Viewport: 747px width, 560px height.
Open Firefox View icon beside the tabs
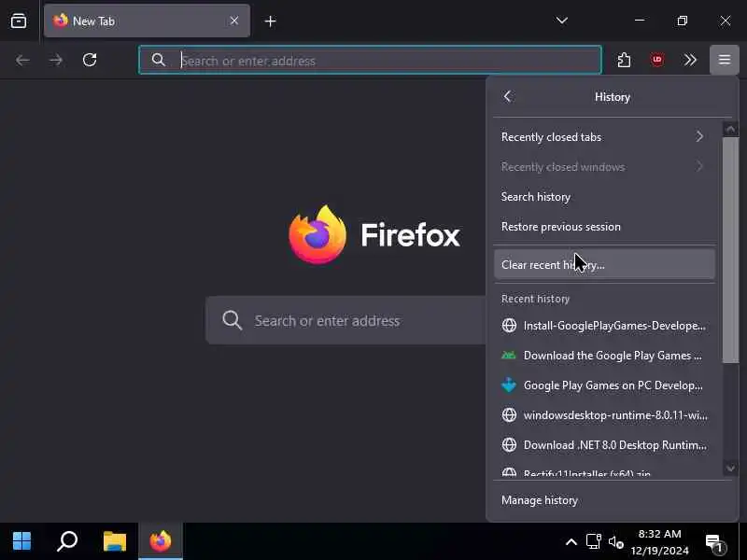[19, 21]
